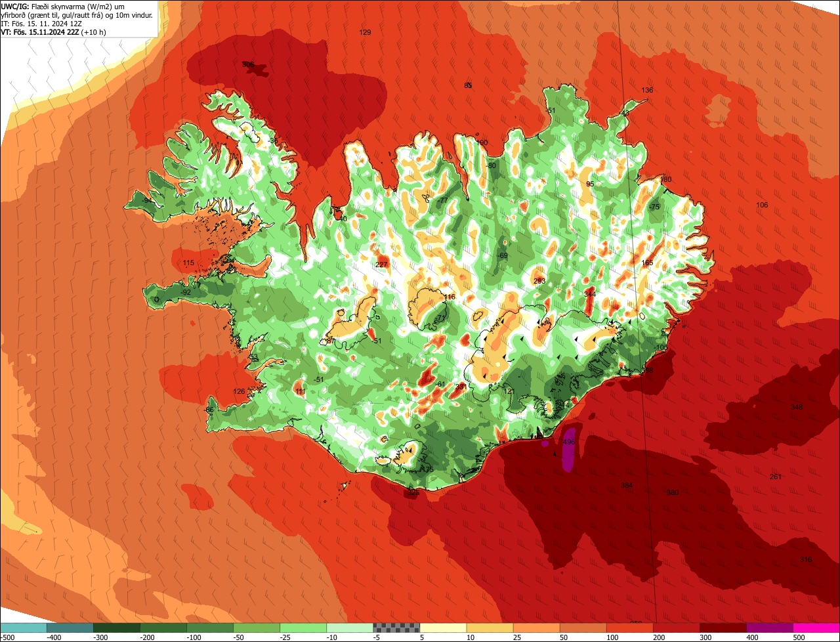
Task: Click the value 293 in the highlands
Action: tap(539, 281)
